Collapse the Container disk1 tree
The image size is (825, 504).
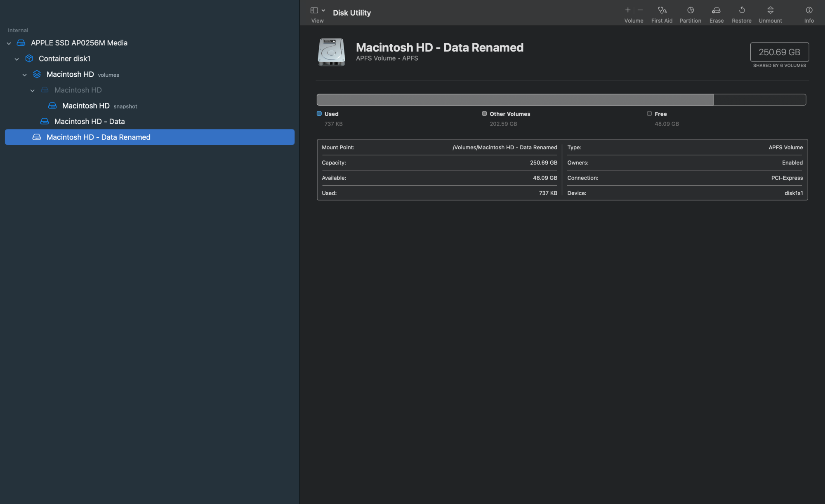[17, 59]
